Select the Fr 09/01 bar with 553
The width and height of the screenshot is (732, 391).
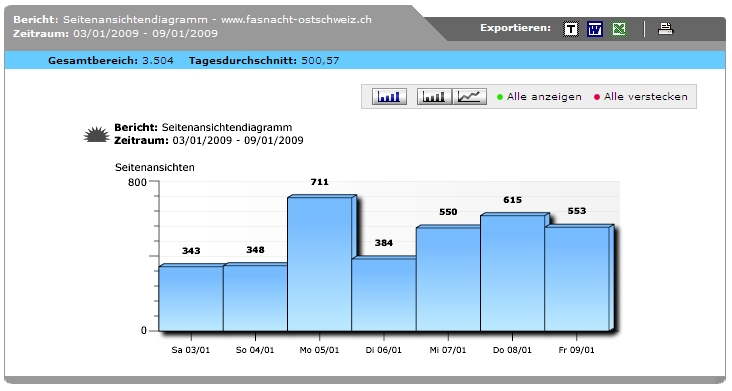click(577, 279)
